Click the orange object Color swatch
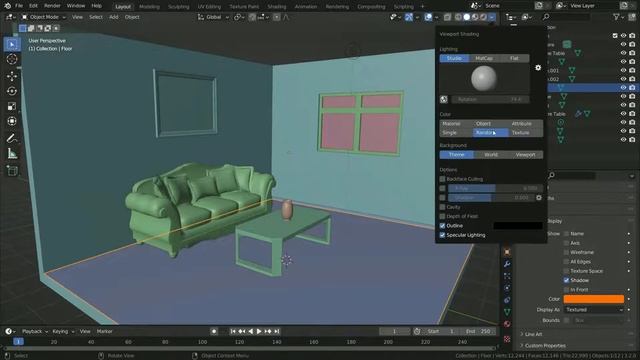This screenshot has width=640, height=360. click(x=594, y=299)
